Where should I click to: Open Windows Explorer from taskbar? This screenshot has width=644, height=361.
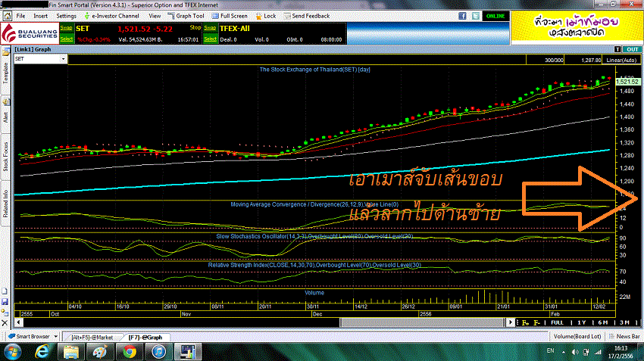(71, 352)
